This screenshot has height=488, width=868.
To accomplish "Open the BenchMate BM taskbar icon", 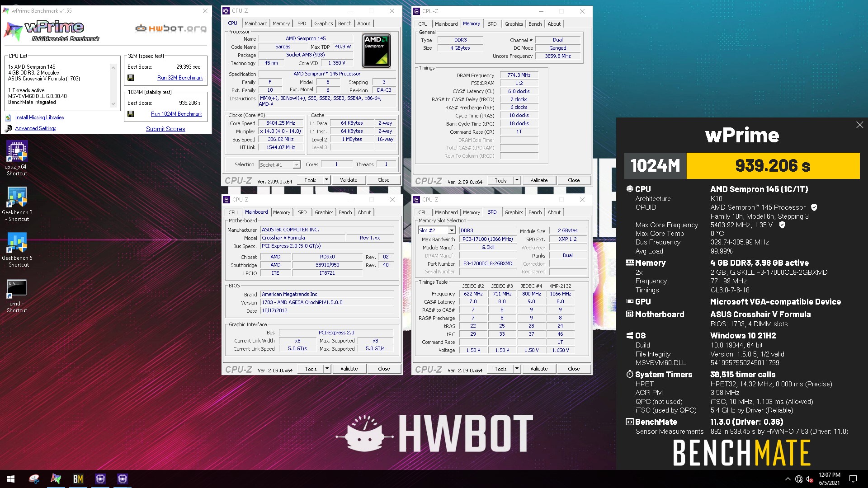I will click(78, 479).
